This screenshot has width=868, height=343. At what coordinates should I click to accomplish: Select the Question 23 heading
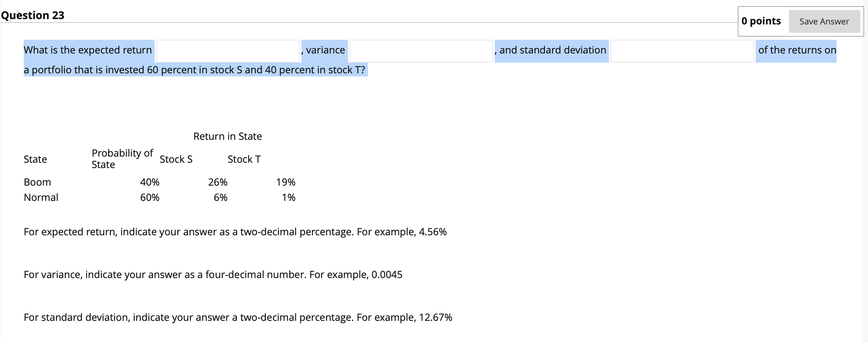click(32, 15)
